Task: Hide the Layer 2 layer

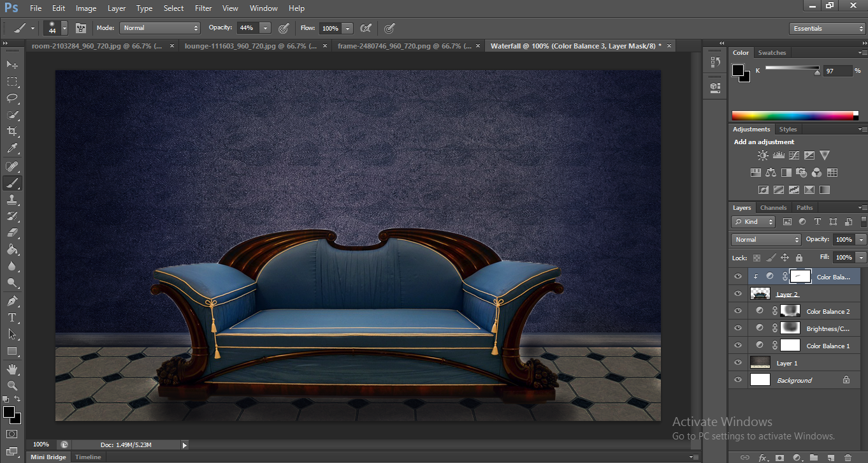Action: click(738, 294)
